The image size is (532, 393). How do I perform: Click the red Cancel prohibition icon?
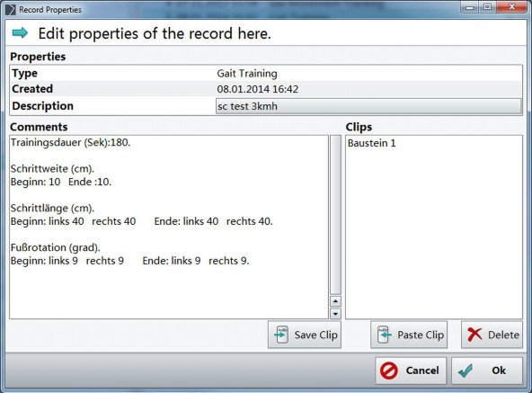(x=389, y=371)
